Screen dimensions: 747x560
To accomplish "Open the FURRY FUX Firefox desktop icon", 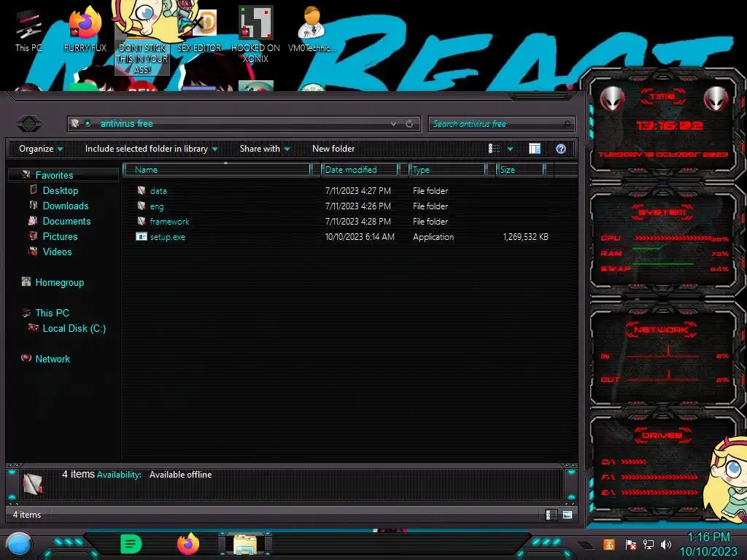I will pos(85,29).
